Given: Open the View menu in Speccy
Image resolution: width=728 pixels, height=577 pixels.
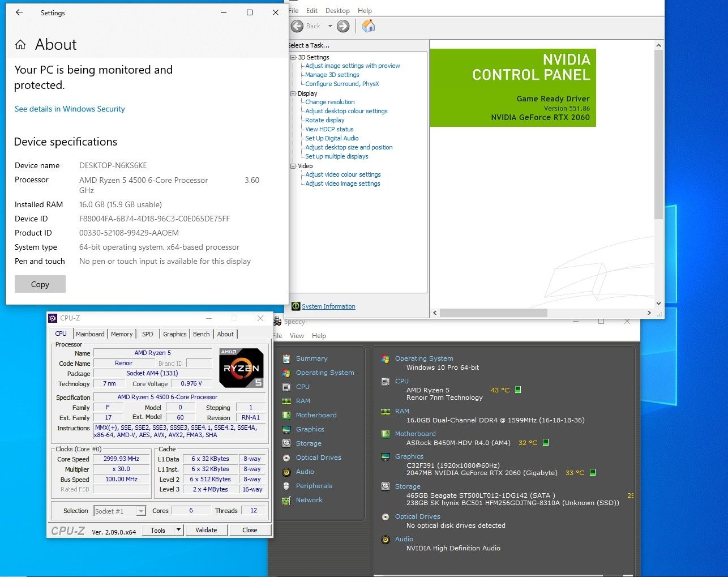Looking at the screenshot, I should click(297, 336).
